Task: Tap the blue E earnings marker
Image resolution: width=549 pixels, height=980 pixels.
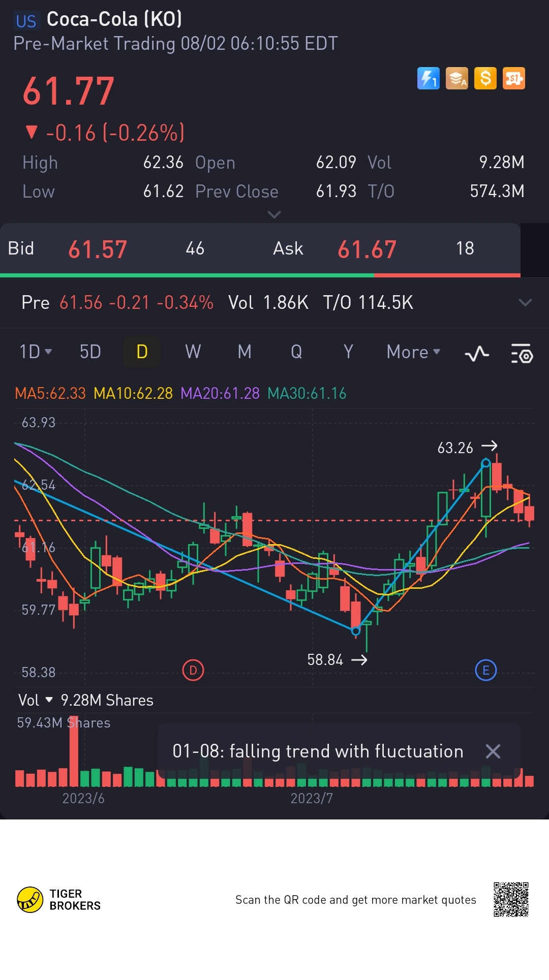Action: pyautogui.click(x=486, y=670)
